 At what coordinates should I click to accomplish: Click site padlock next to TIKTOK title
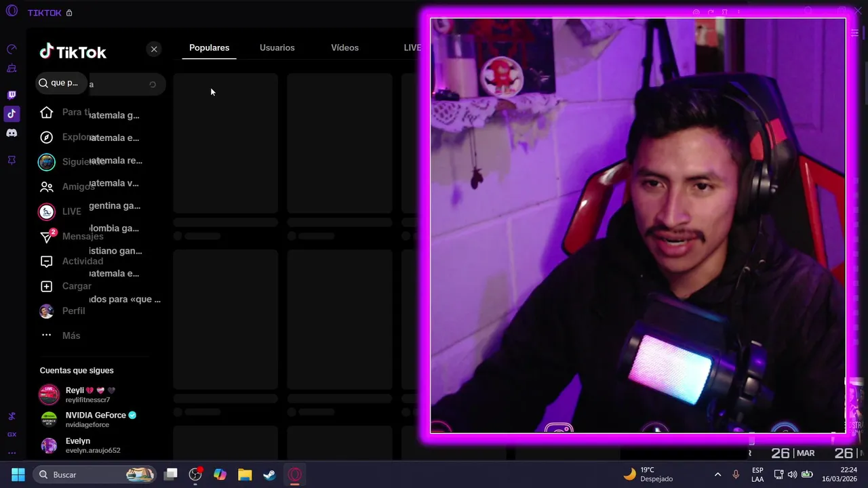tap(69, 13)
